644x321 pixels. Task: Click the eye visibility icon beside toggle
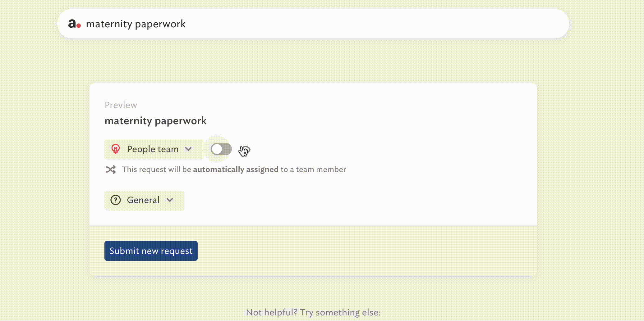point(245,150)
